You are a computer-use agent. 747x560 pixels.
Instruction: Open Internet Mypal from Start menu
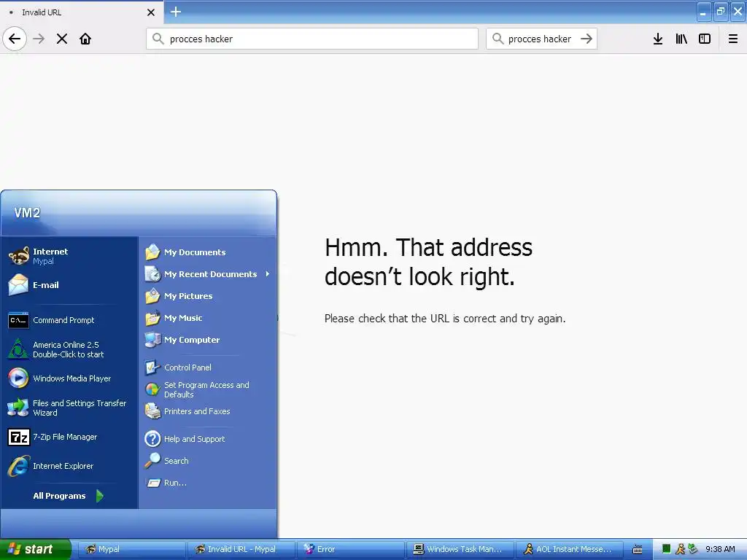[69, 256]
